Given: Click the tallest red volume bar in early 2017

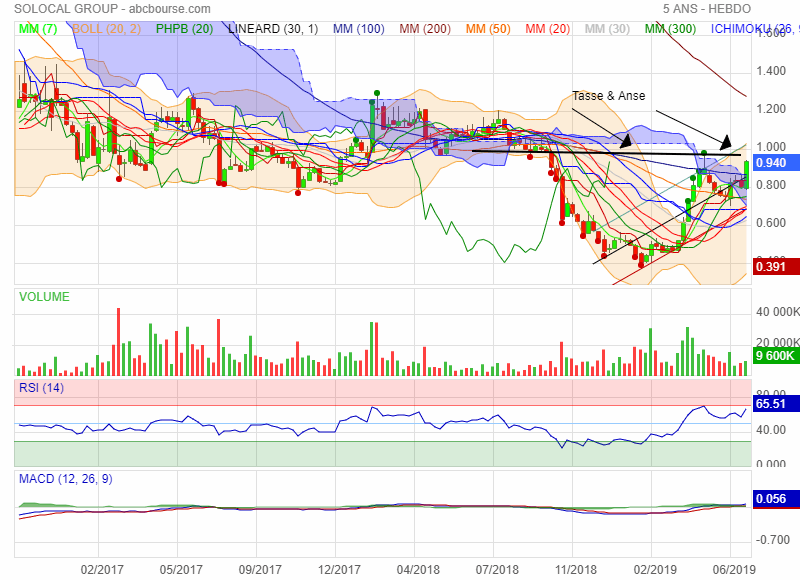Looking at the screenshot, I should [x=118, y=342].
